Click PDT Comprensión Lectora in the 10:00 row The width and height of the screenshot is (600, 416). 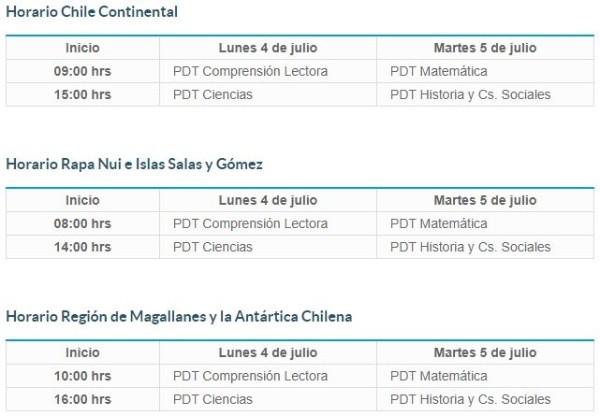coord(250,376)
